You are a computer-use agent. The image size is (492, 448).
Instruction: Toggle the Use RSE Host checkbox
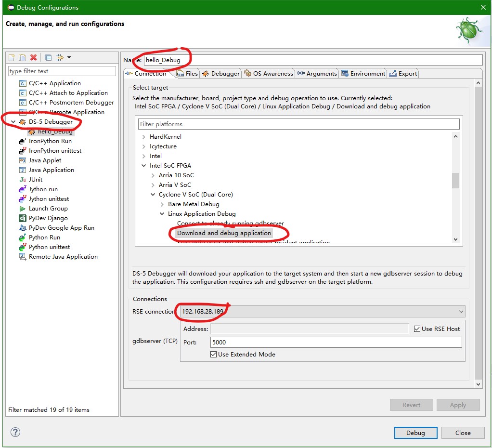coord(417,329)
